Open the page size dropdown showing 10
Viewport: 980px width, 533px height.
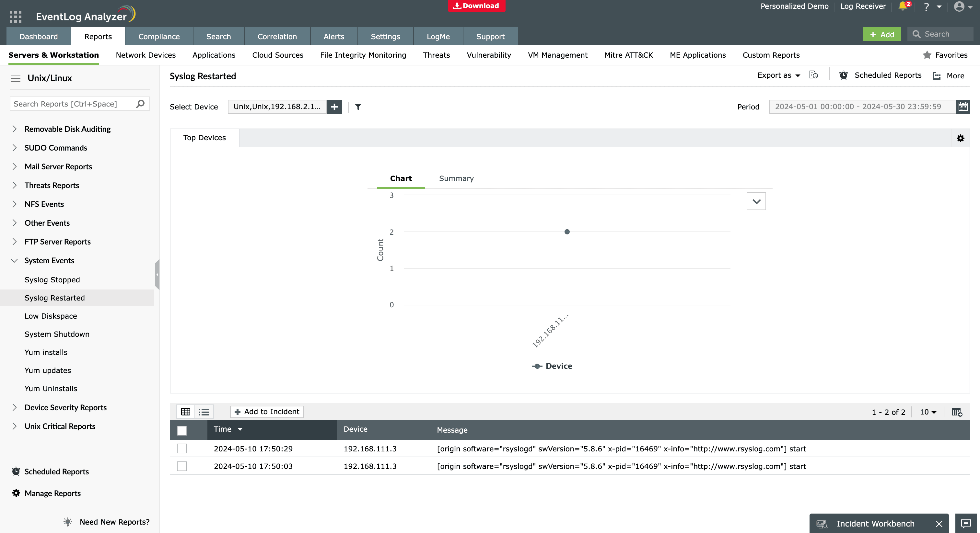pos(928,412)
